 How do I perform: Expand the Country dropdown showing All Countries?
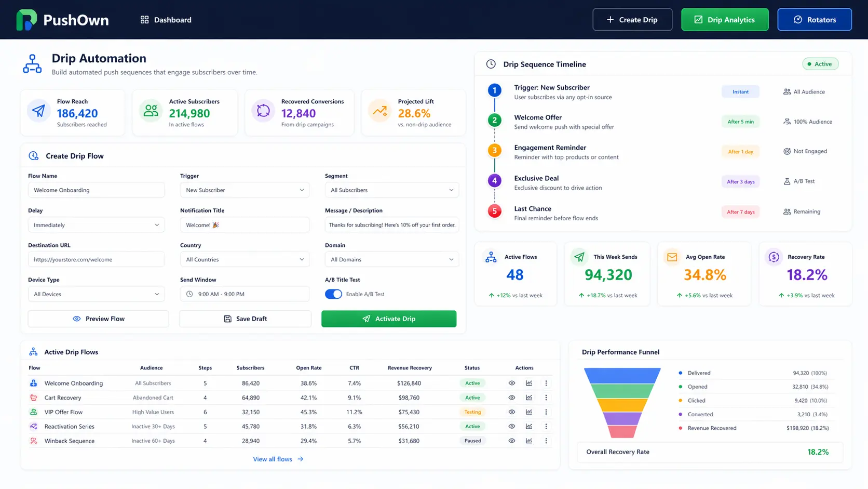tap(245, 259)
